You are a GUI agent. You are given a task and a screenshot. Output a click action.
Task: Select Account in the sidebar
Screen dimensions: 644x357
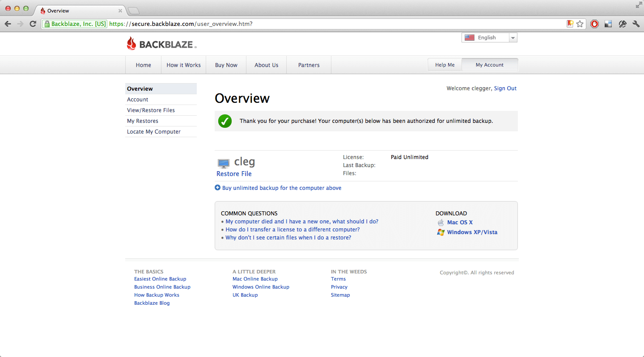point(161,99)
